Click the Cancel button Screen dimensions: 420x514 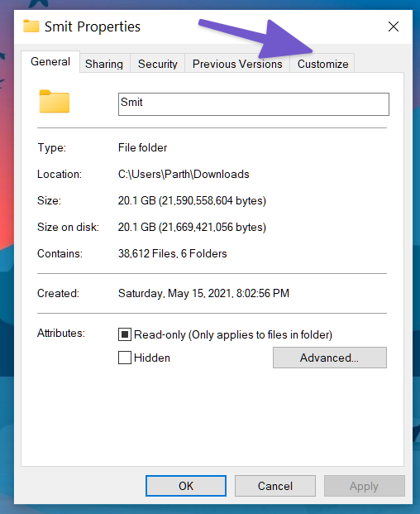click(275, 486)
